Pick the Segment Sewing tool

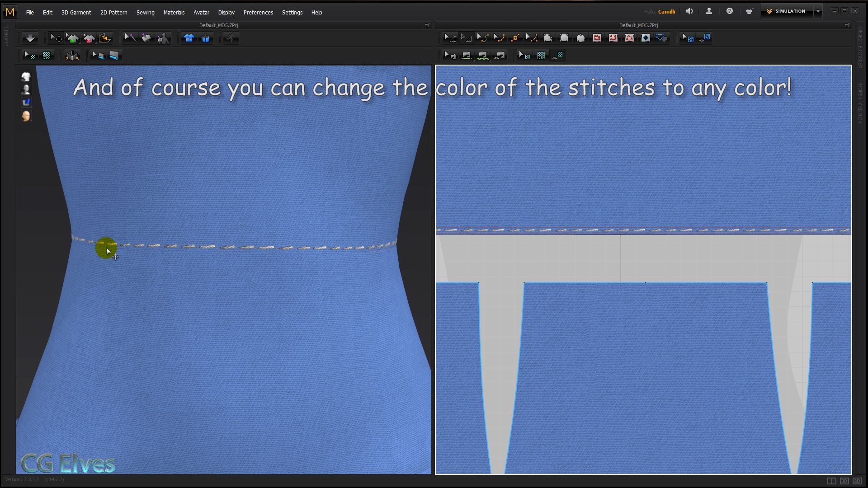(467, 55)
